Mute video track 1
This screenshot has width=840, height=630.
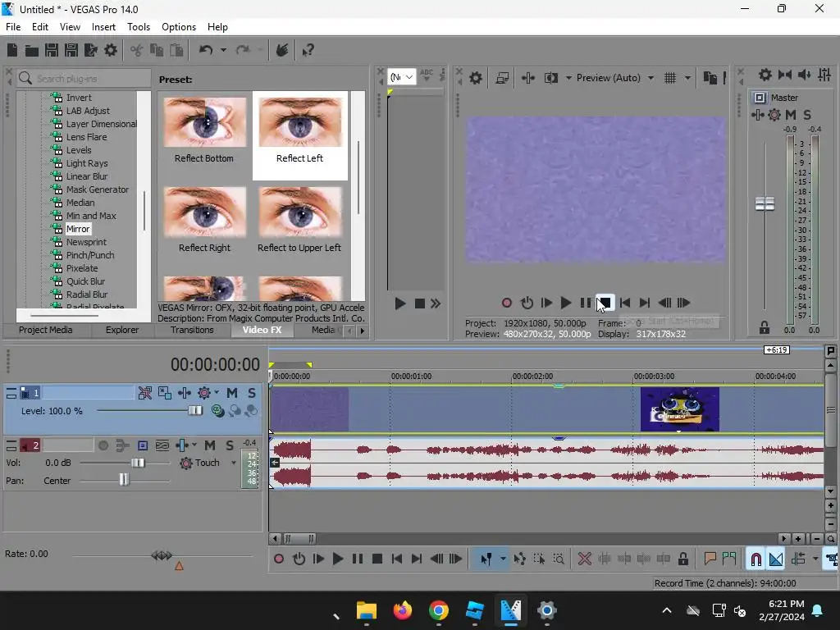click(x=232, y=393)
